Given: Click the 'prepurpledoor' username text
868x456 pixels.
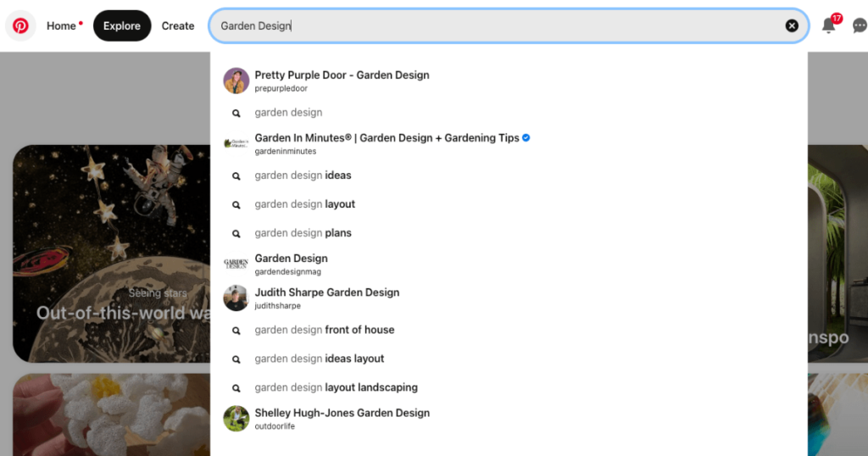Looking at the screenshot, I should tap(281, 88).
